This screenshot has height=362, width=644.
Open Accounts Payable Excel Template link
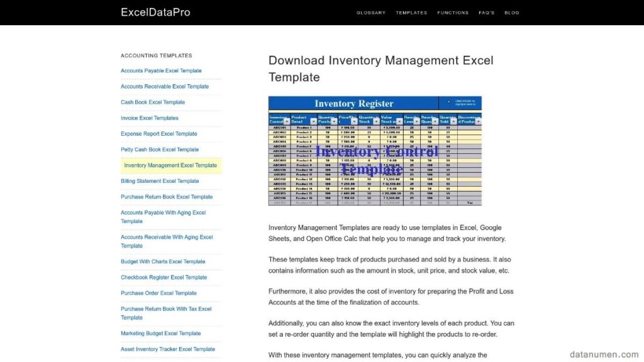click(161, 71)
